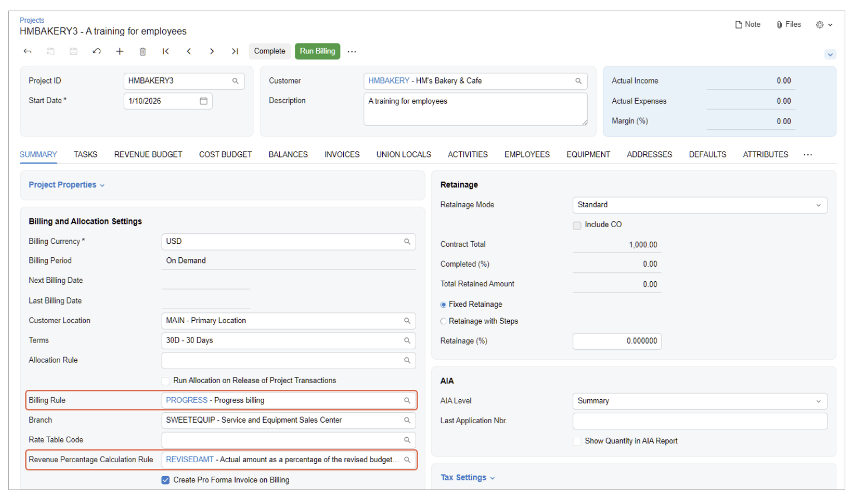The height and width of the screenshot is (504, 862).
Task: Click the Billing Rule lookup magnifier
Action: [x=407, y=400]
